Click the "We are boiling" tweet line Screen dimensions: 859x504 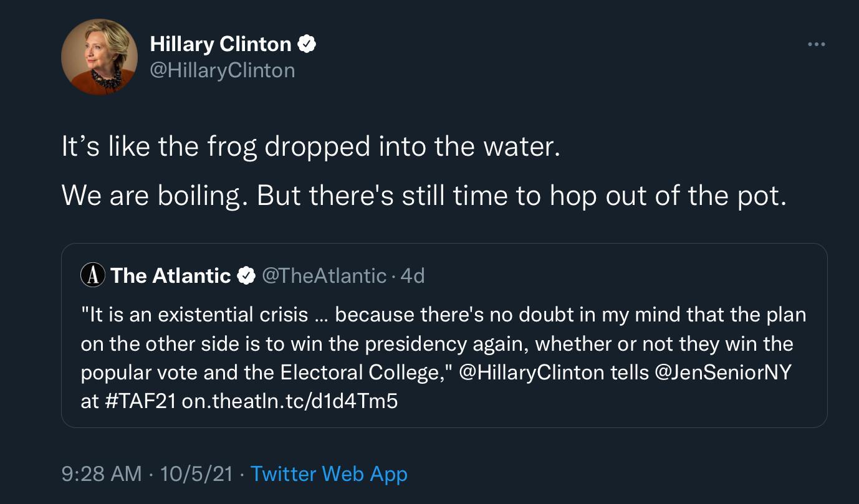[x=424, y=196]
